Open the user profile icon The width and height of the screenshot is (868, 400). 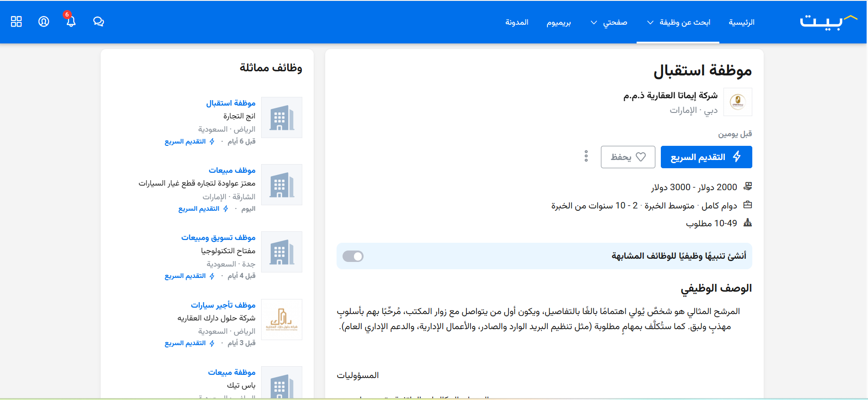coord(44,21)
